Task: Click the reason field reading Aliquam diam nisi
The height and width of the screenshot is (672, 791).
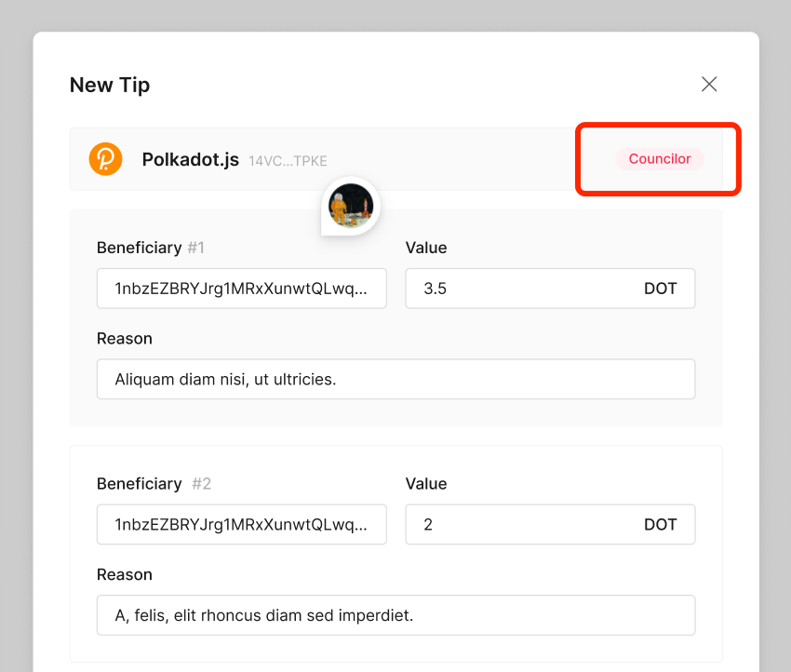Action: 395,379
